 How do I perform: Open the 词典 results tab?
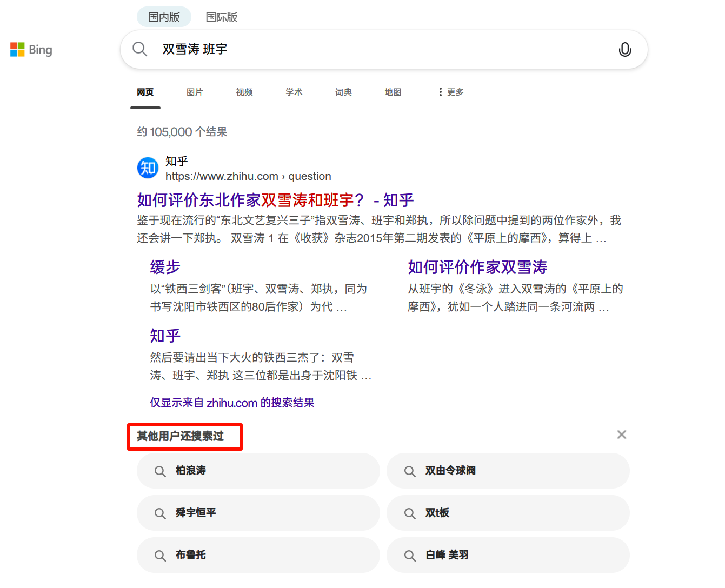click(x=343, y=92)
